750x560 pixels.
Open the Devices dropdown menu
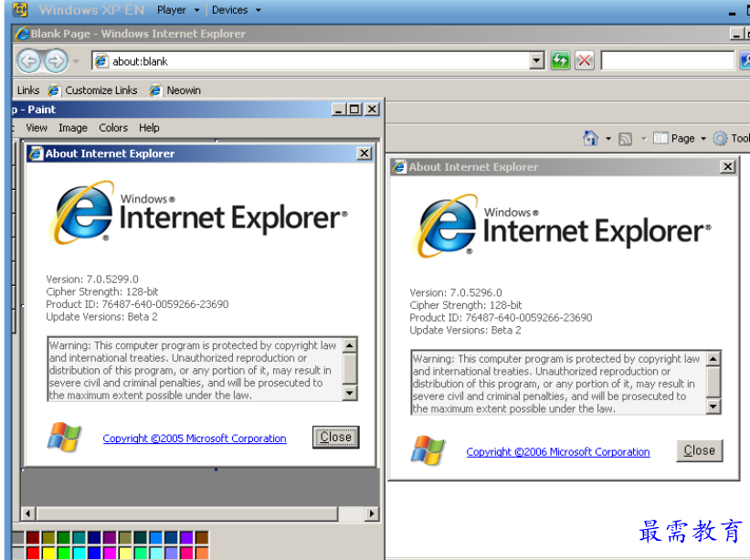237,10
